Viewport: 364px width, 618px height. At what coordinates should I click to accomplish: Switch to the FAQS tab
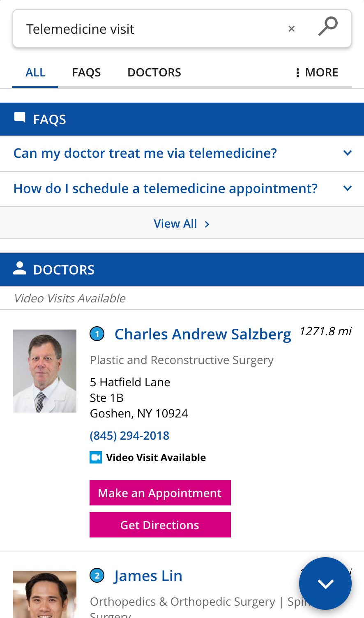pyautogui.click(x=86, y=72)
